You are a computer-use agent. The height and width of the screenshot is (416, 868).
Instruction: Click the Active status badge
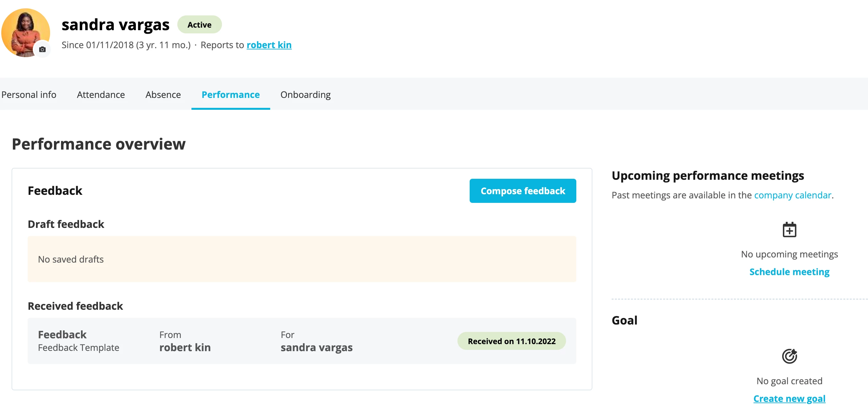point(199,25)
